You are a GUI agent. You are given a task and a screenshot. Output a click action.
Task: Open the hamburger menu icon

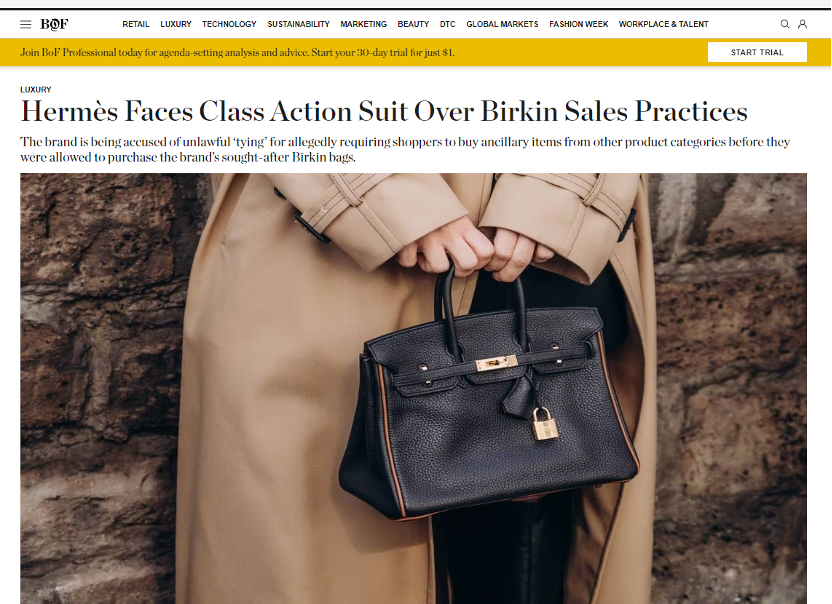(25, 24)
